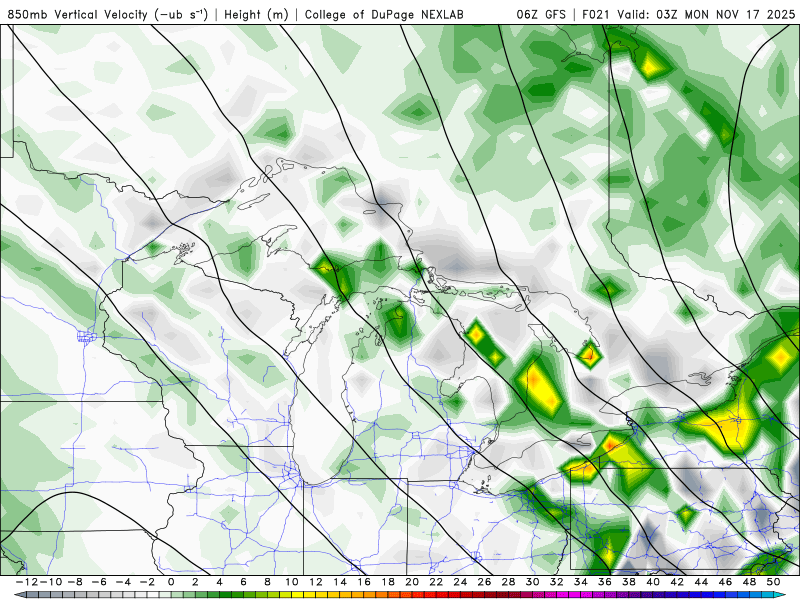Viewport: 800px width, 600px height.
Task: Click the '48' legend value
Action: point(750,582)
